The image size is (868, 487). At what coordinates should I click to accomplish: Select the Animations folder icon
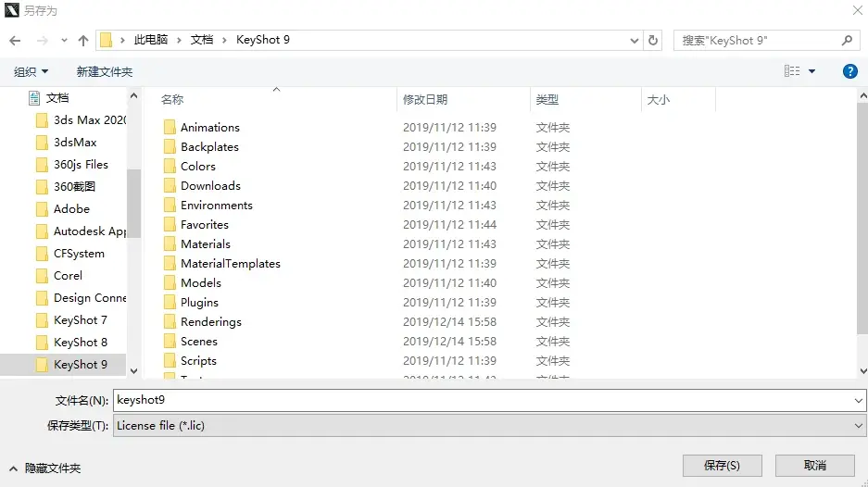coord(170,127)
